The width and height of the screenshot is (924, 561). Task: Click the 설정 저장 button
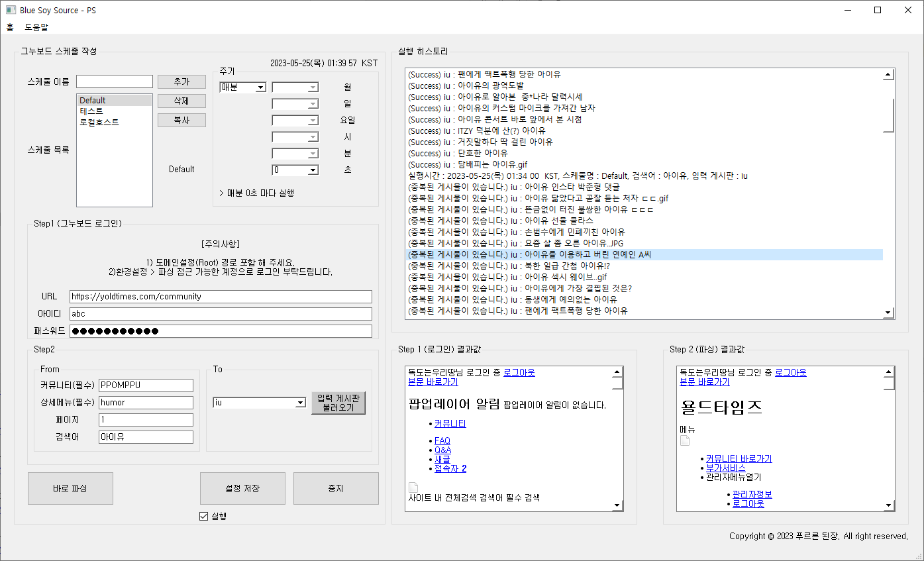pos(242,489)
